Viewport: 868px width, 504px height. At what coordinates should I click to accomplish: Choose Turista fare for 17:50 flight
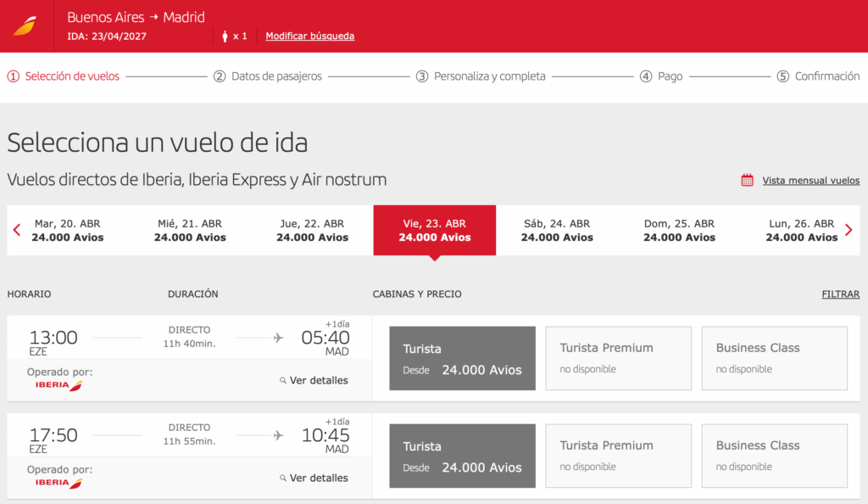click(462, 456)
